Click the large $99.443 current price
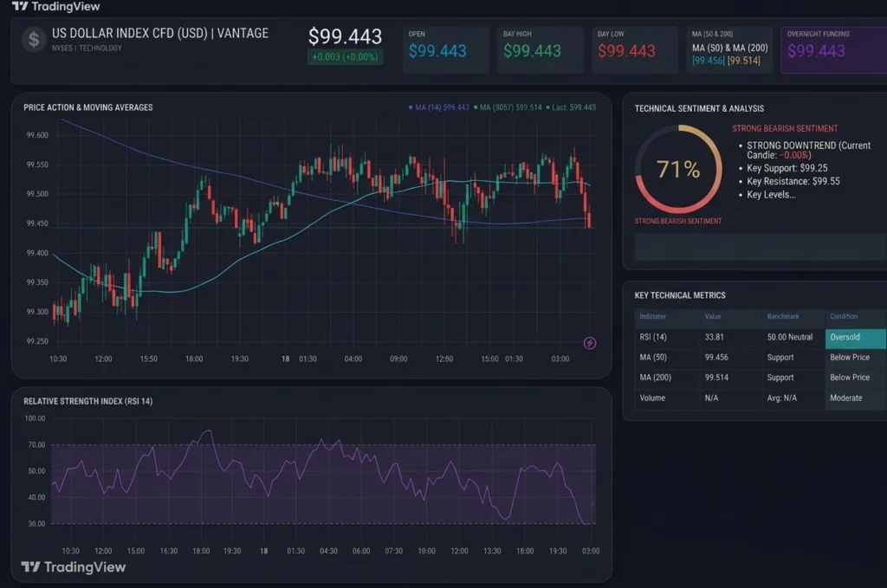 point(345,36)
